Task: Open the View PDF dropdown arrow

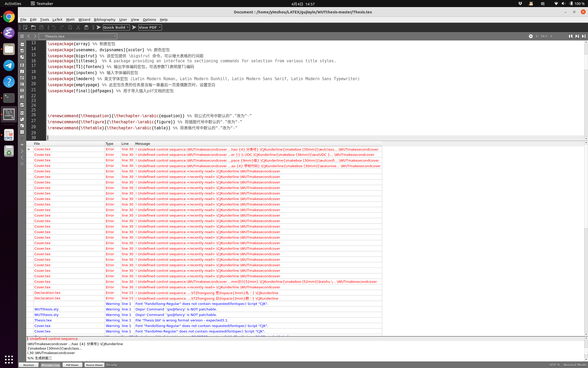Action: coord(160,27)
